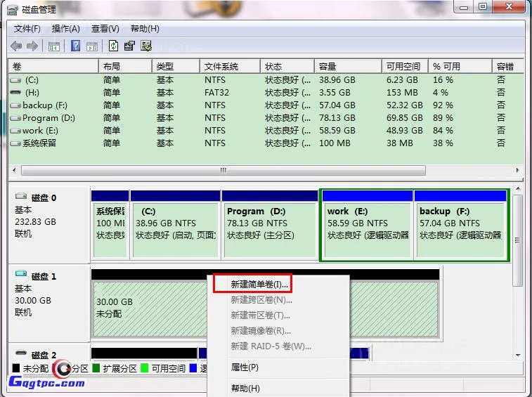Click the volume list scroll-right arrow
This screenshot has width=532, height=397.
[x=517, y=170]
